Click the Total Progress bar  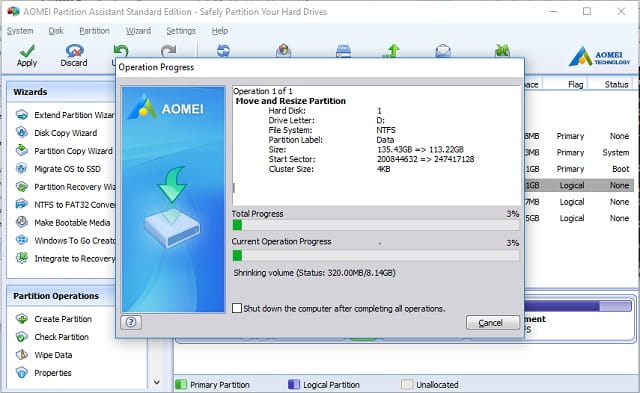(x=376, y=225)
